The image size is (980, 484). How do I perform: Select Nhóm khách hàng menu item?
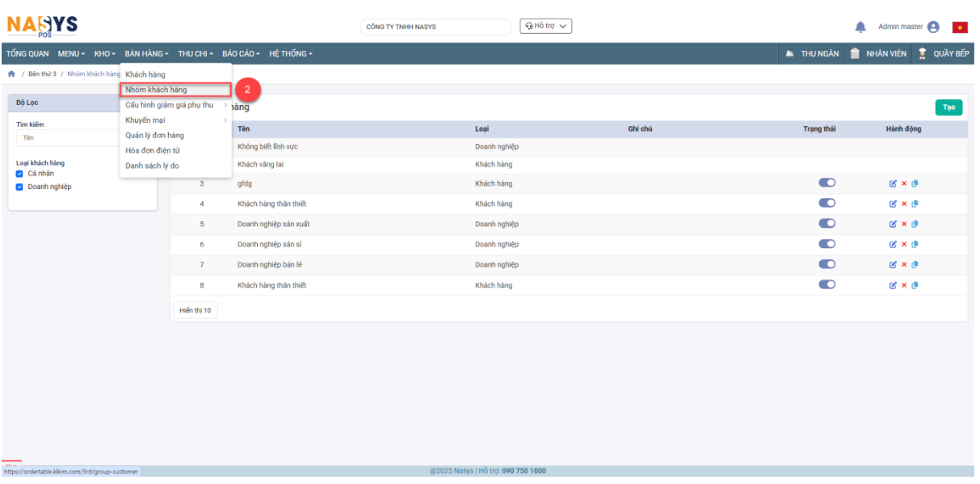click(157, 90)
